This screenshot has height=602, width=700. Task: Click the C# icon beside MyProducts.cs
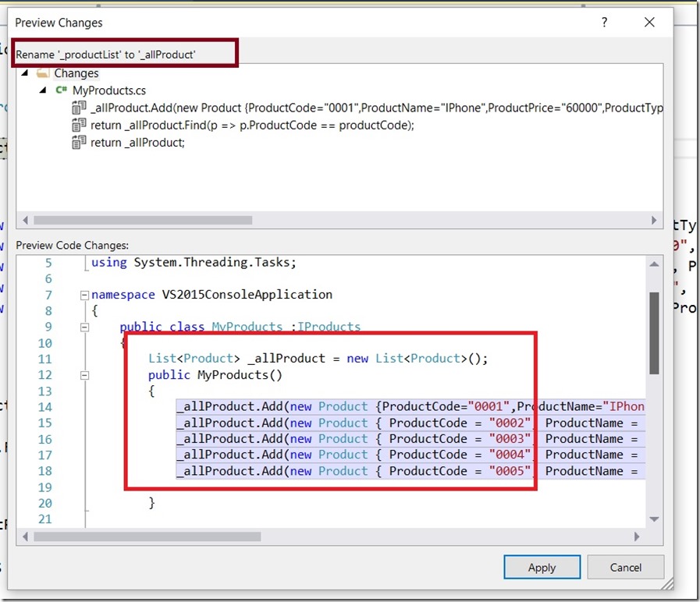click(61, 90)
